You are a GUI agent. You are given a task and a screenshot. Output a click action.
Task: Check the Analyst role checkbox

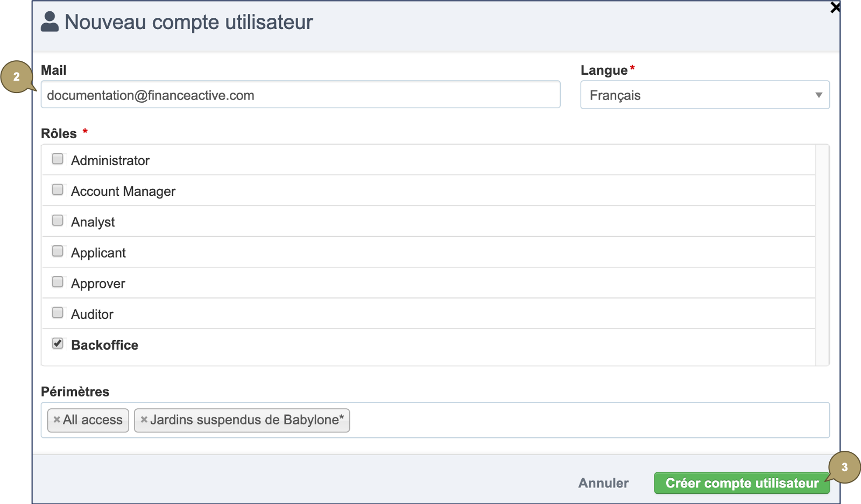point(58,220)
